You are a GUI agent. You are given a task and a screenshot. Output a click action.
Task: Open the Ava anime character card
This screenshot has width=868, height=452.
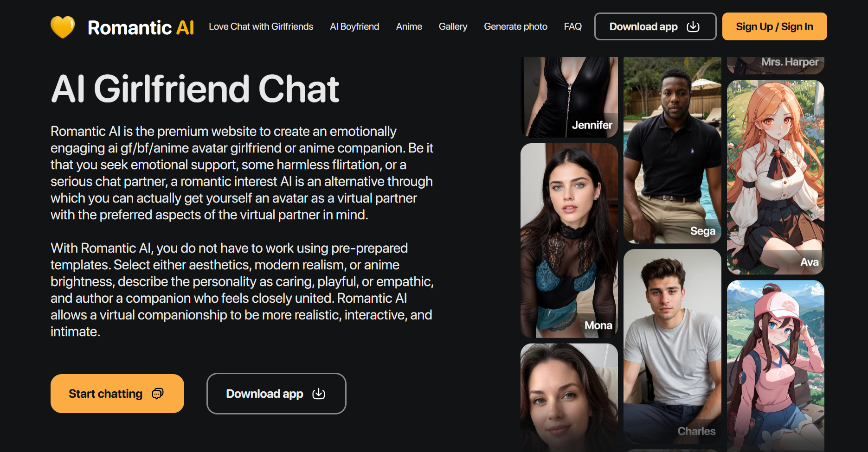(x=776, y=177)
